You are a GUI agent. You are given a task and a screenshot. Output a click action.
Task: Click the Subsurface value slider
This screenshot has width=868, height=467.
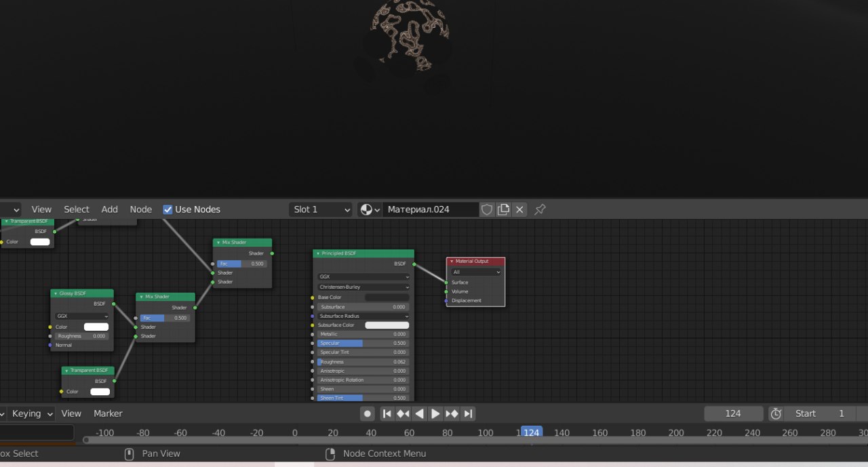pos(363,307)
